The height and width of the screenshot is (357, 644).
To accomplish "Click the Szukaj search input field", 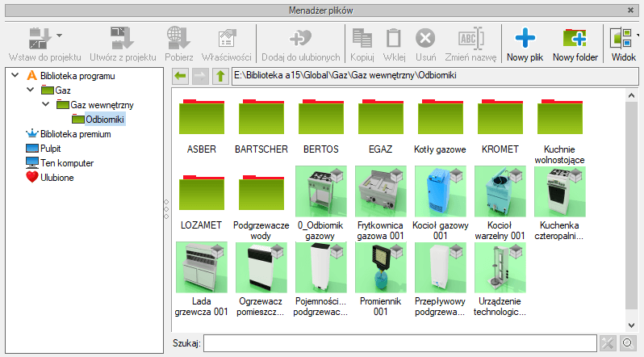I will coord(400,343).
